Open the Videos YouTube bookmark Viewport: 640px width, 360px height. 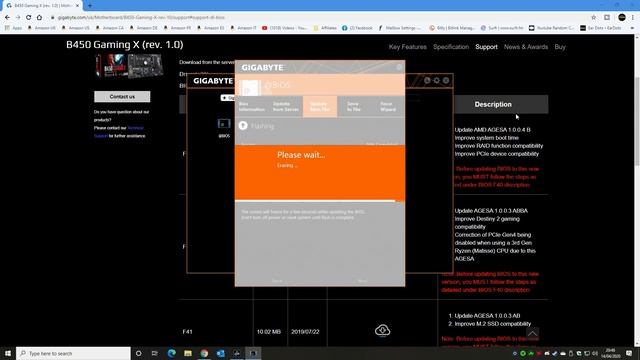pyautogui.click(x=285, y=28)
